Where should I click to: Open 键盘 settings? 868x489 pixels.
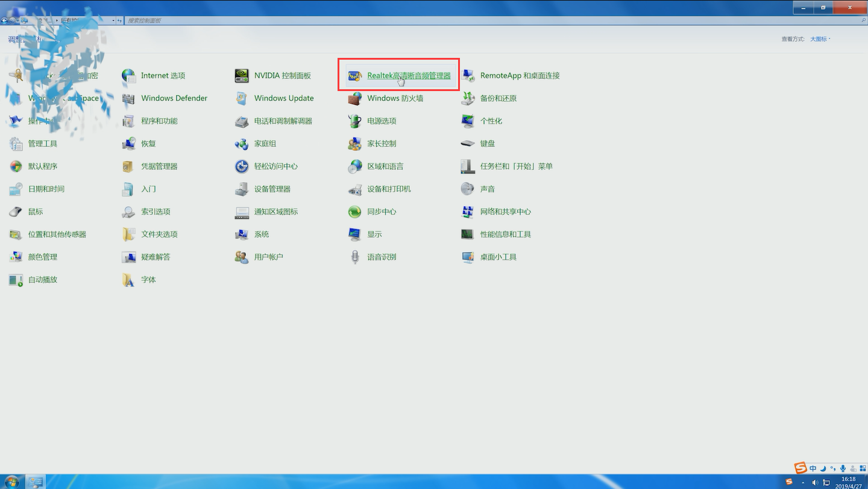tap(478, 144)
